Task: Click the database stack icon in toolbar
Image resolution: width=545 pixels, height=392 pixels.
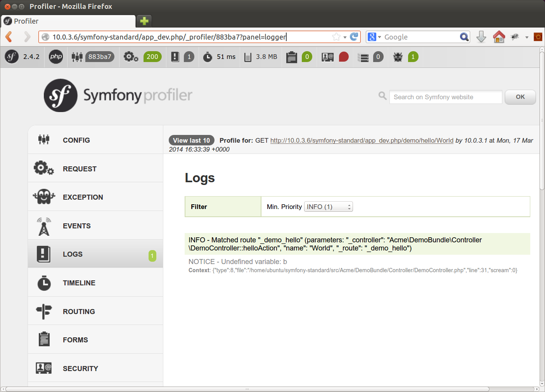Action: (x=363, y=57)
